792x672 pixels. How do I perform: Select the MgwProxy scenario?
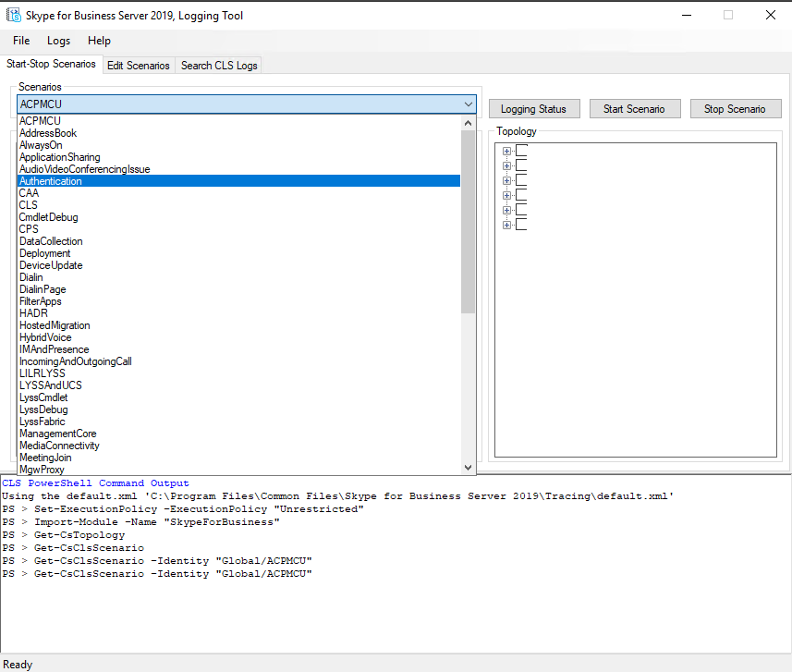(239, 470)
